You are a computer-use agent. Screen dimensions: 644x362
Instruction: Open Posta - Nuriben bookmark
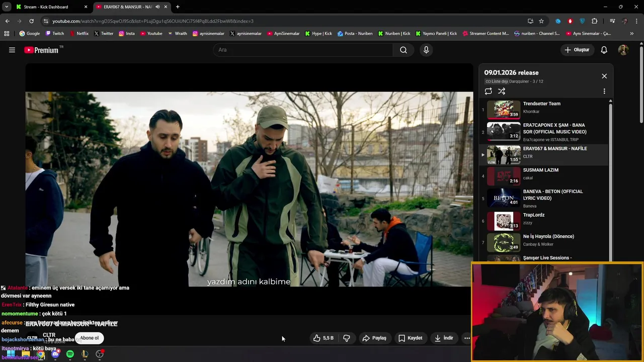pyautogui.click(x=355, y=34)
